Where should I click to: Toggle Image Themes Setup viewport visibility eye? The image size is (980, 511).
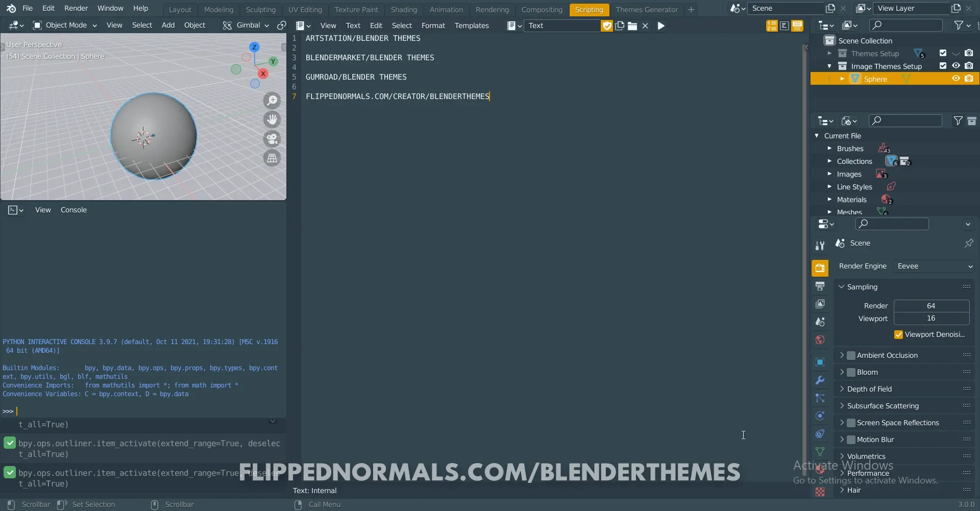click(956, 66)
